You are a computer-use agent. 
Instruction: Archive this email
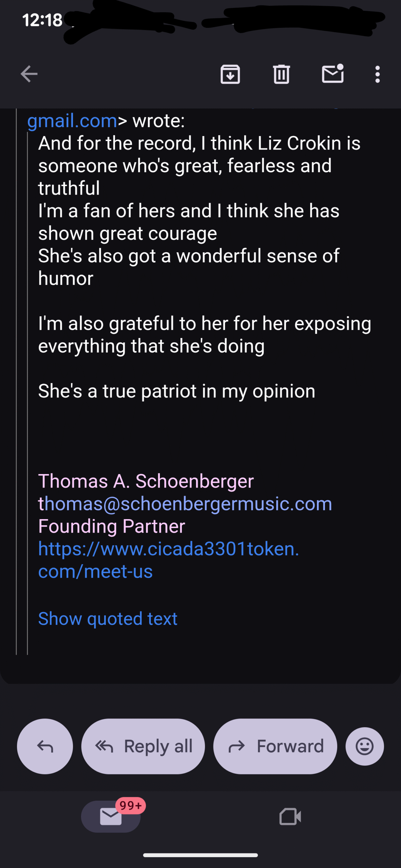click(230, 74)
